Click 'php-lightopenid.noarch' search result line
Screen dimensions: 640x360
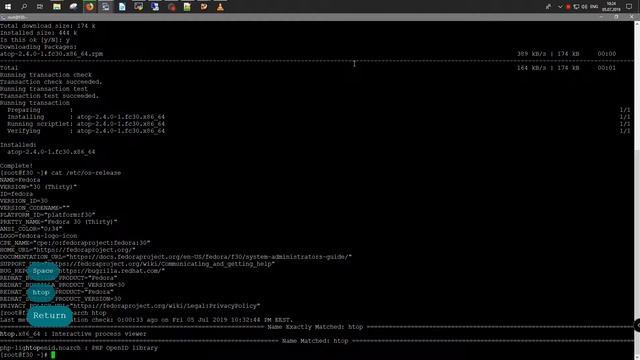[79, 348]
